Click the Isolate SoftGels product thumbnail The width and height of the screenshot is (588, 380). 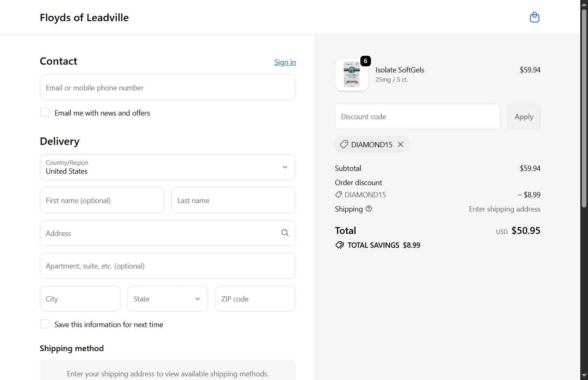pyautogui.click(x=352, y=74)
